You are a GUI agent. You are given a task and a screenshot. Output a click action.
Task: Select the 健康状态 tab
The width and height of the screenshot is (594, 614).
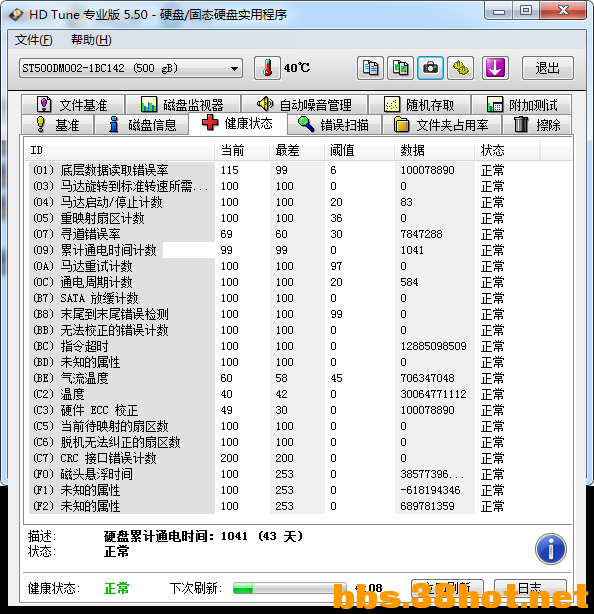pos(238,123)
